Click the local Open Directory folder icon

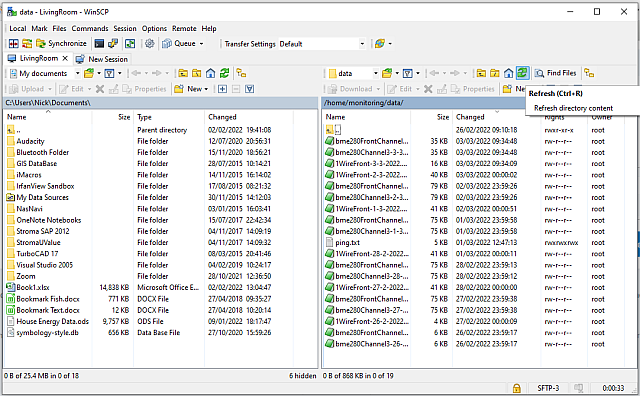click(x=89, y=73)
